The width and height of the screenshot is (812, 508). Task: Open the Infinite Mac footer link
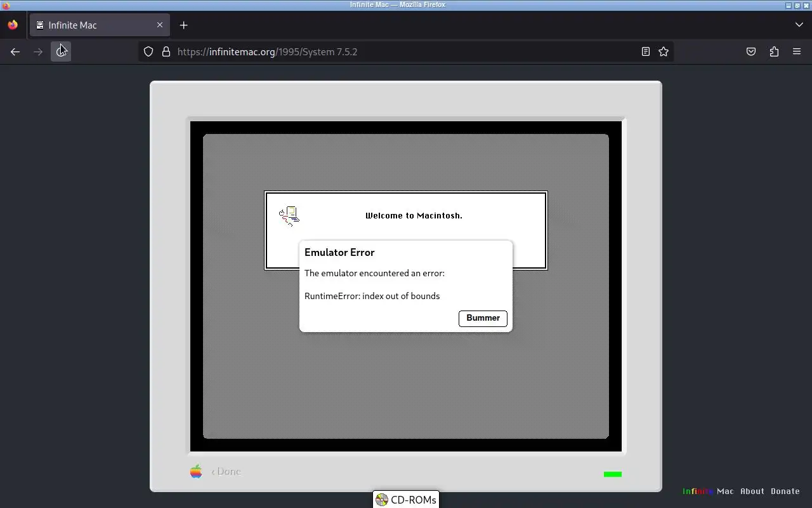pos(708,491)
